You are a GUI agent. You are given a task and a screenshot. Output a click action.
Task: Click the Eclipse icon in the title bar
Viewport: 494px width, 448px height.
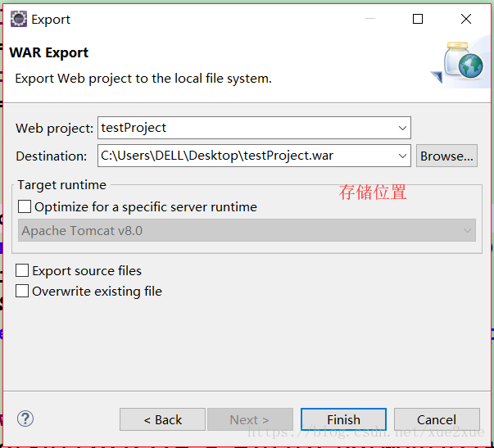pyautogui.click(x=19, y=19)
